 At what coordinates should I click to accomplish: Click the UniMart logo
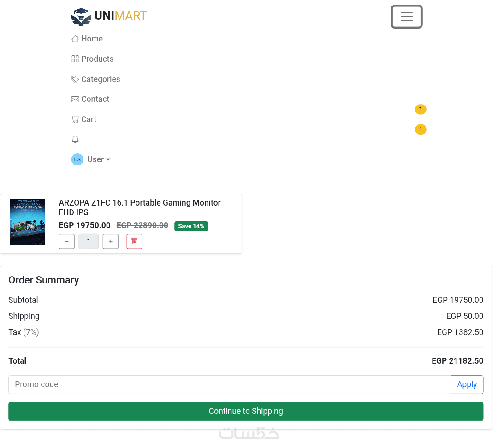(109, 16)
